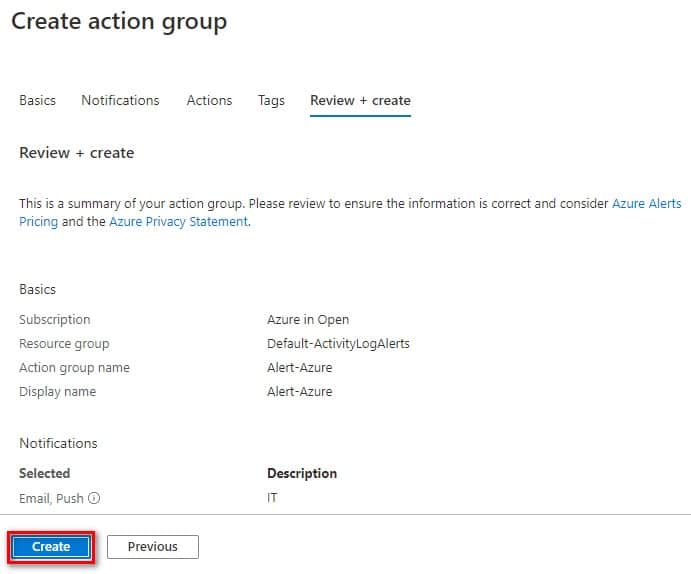Click the Azure in Open subscription value
The width and height of the screenshot is (691, 574).
click(307, 320)
